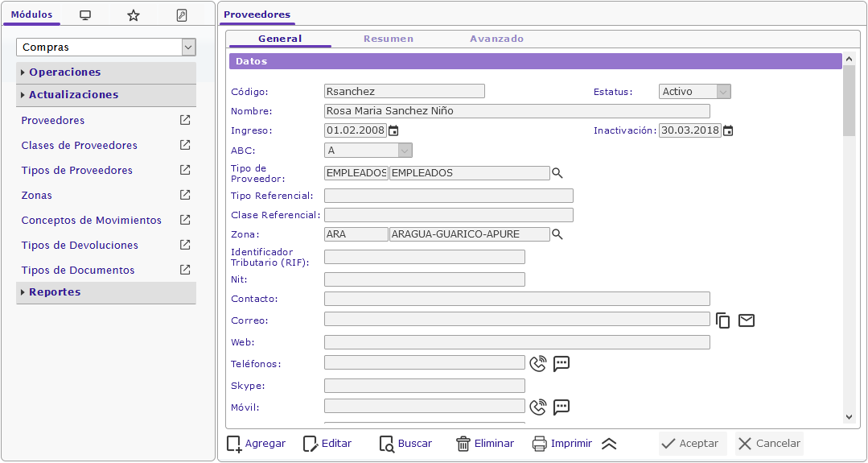Switch to the Avanzado tab
Screen dimensions: 868x463
[x=496, y=39]
